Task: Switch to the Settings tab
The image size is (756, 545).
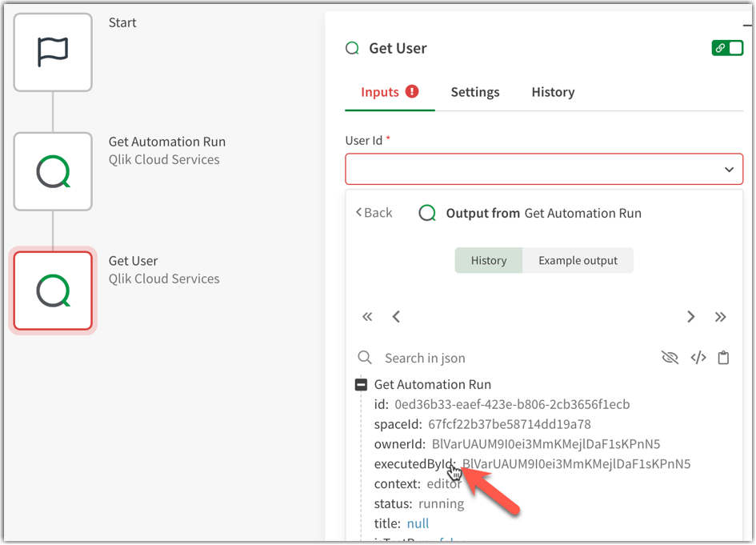Action: coord(475,92)
